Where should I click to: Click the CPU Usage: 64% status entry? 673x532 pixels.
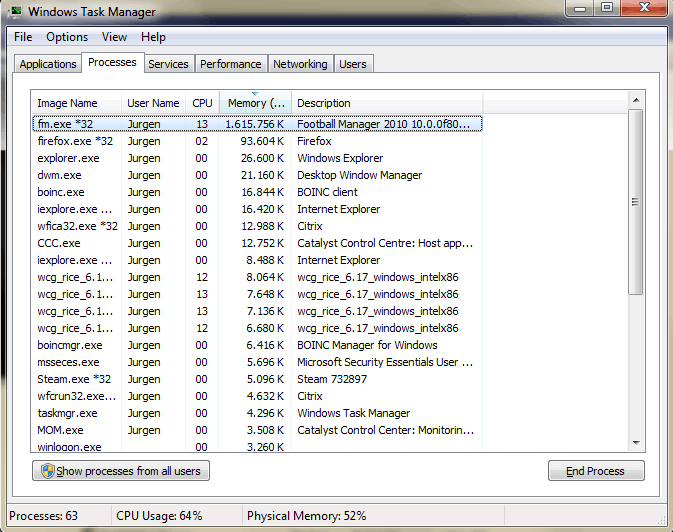159,516
